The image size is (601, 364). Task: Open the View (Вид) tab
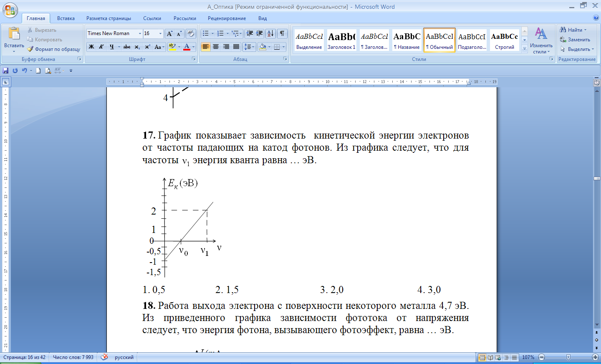pyautogui.click(x=263, y=18)
